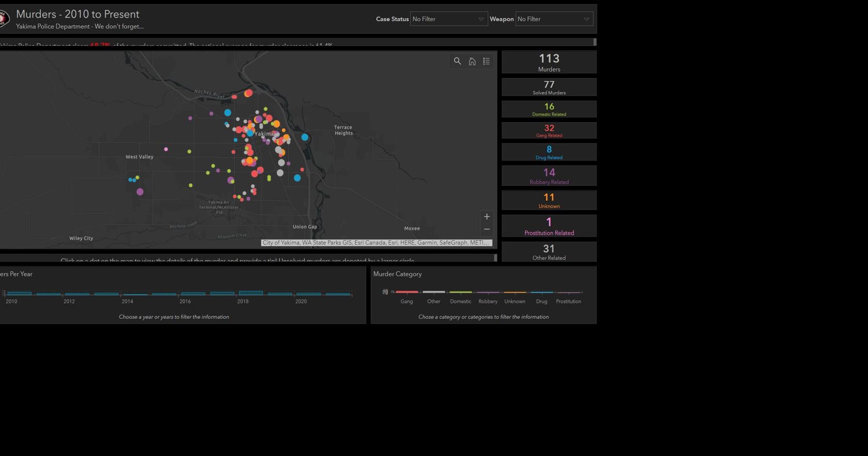Screen dimensions: 868x456
Task: Click the scrollbar beside the clearance rate text
Action: pos(595,42)
